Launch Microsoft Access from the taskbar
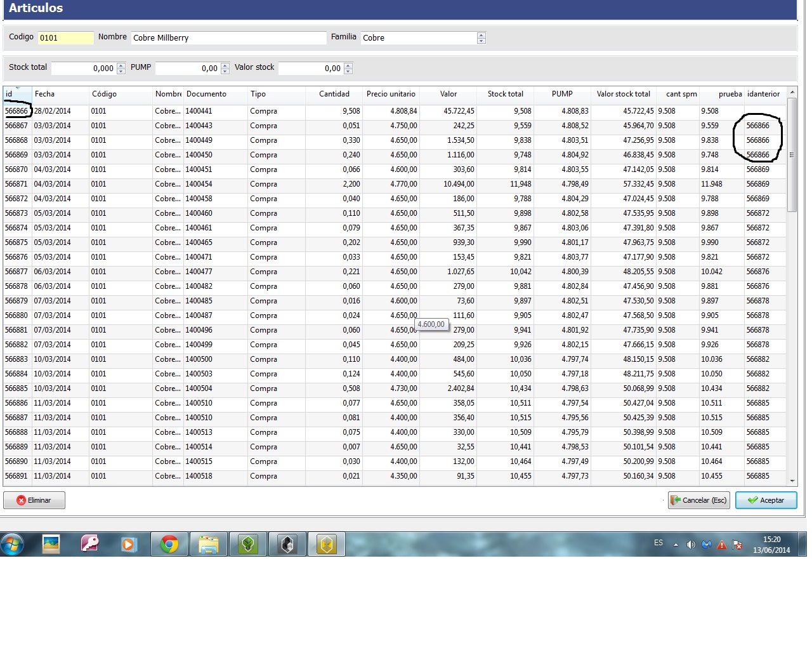The height and width of the screenshot is (650, 812). click(90, 544)
